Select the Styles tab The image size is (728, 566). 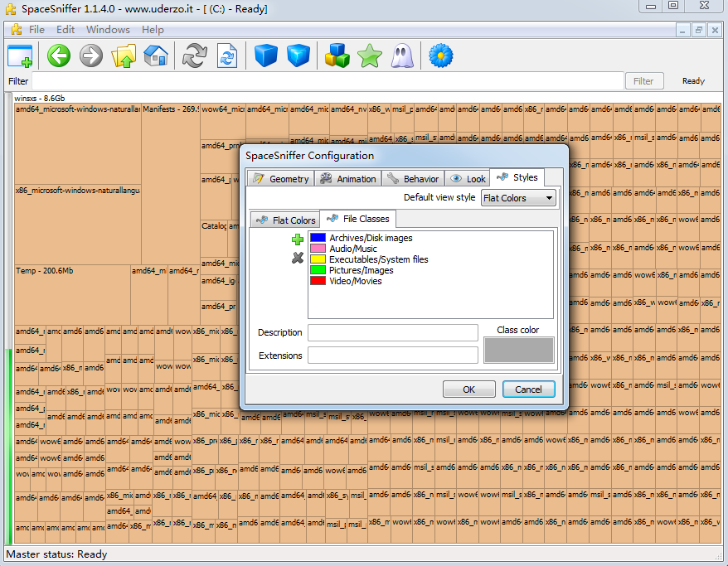point(517,177)
